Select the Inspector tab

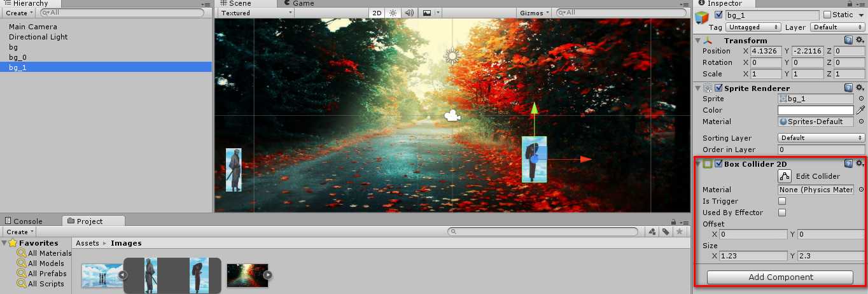pos(724,3)
